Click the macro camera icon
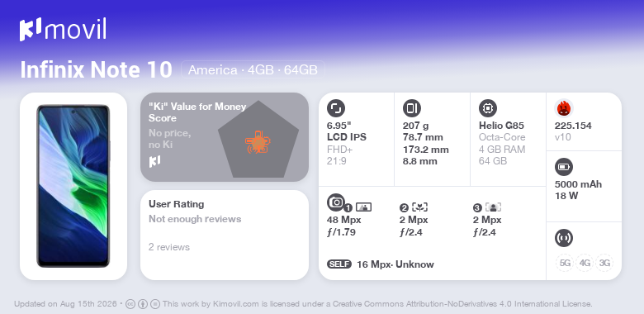644x314 pixels. 419,207
